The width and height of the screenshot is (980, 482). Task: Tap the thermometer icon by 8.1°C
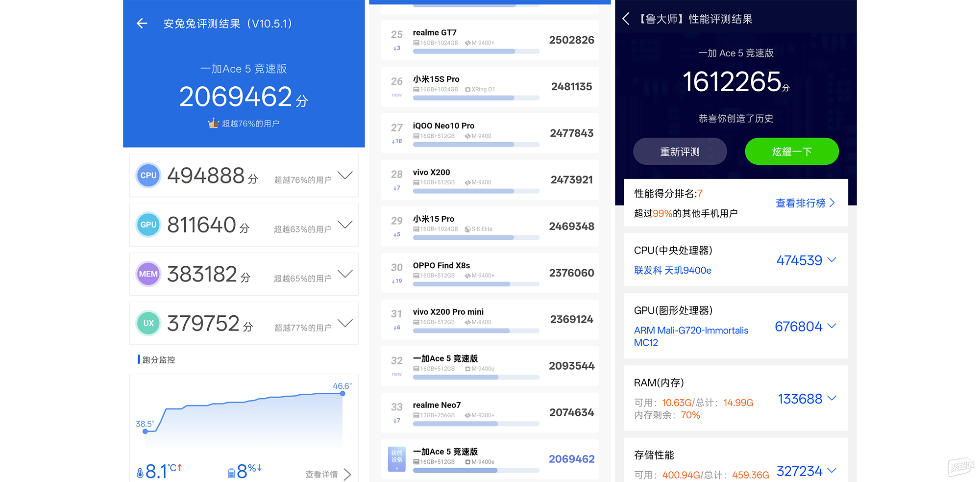(x=140, y=473)
